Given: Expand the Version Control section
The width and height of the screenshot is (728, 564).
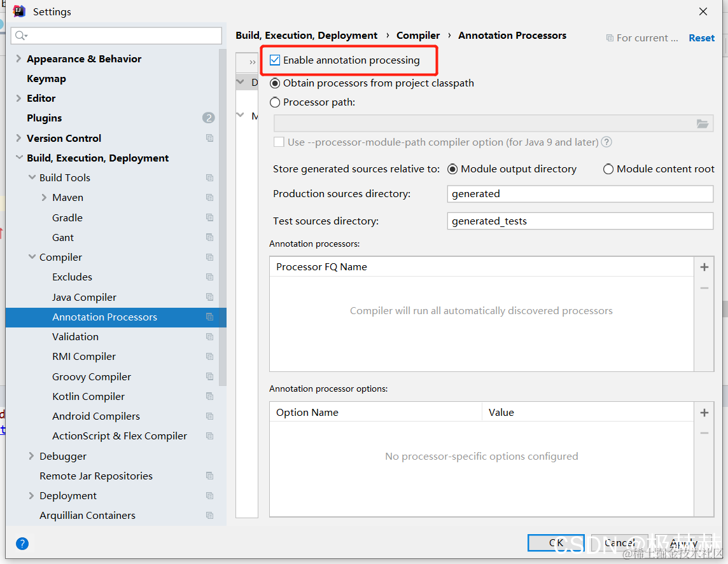Looking at the screenshot, I should coord(18,138).
